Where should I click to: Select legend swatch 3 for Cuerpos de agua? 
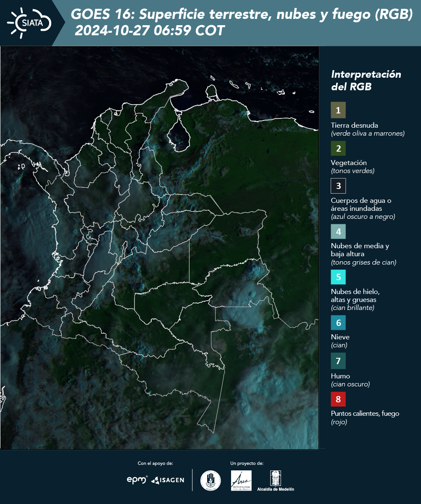point(338,185)
